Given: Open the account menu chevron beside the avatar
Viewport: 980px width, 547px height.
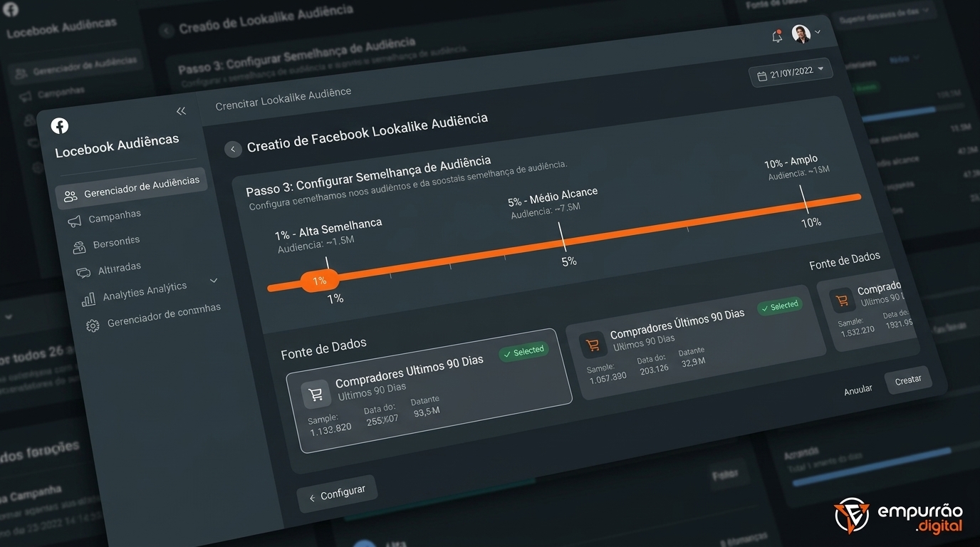Looking at the screenshot, I should (x=818, y=31).
